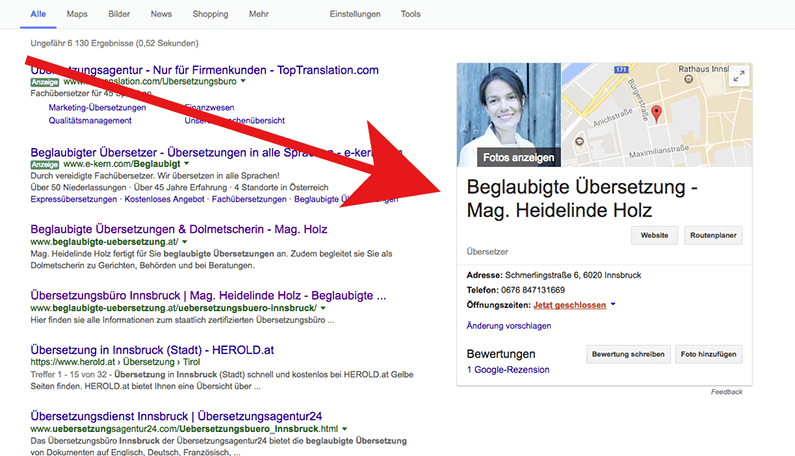Viewport: 795px width, 456px height.
Task: Expand arrow beside www.beglaubigte-uebersetzung.at/
Action: click(x=185, y=242)
